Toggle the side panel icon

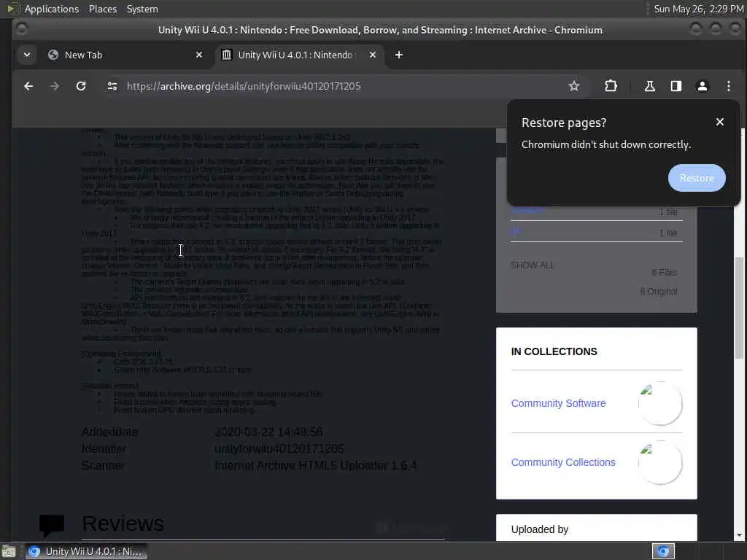[676, 86]
